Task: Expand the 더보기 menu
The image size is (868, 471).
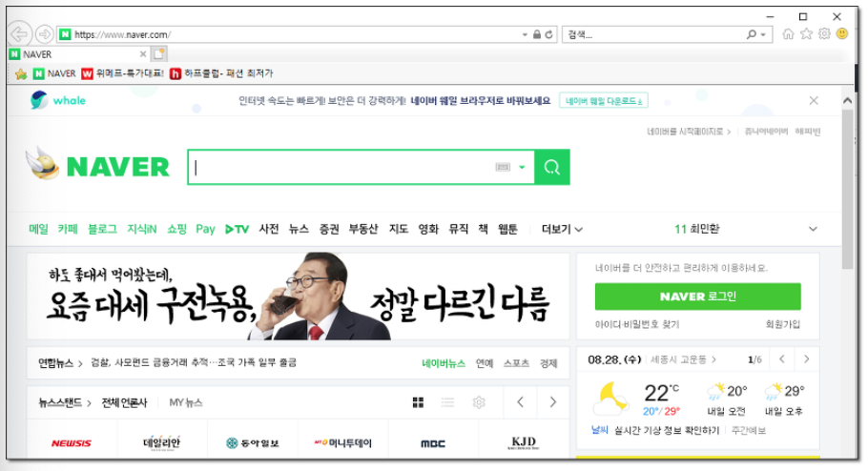Action: tap(562, 229)
